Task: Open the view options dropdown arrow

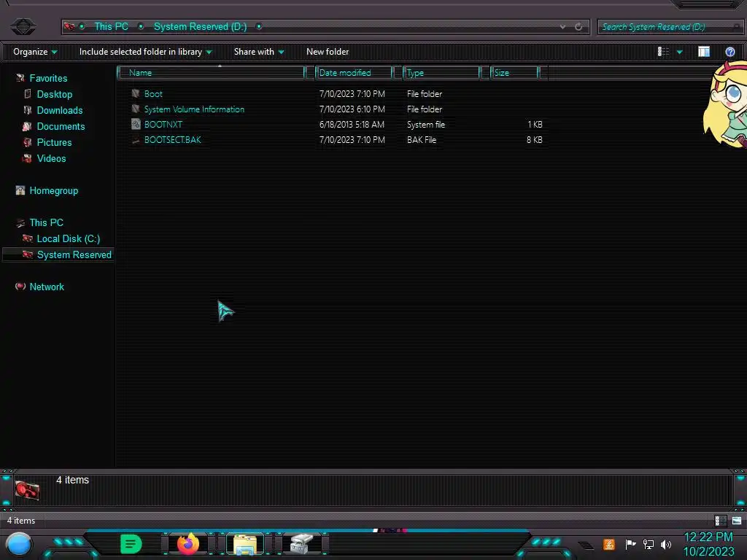Action: tap(679, 52)
